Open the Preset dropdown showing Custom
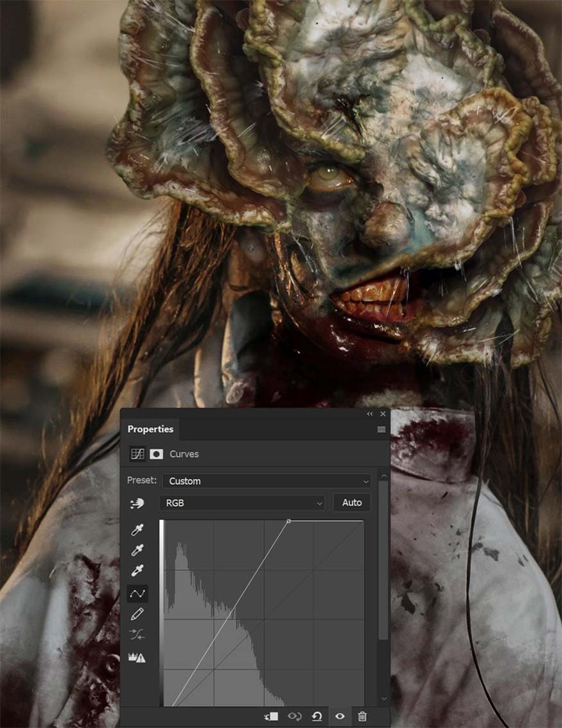This screenshot has width=562, height=728. (x=267, y=481)
